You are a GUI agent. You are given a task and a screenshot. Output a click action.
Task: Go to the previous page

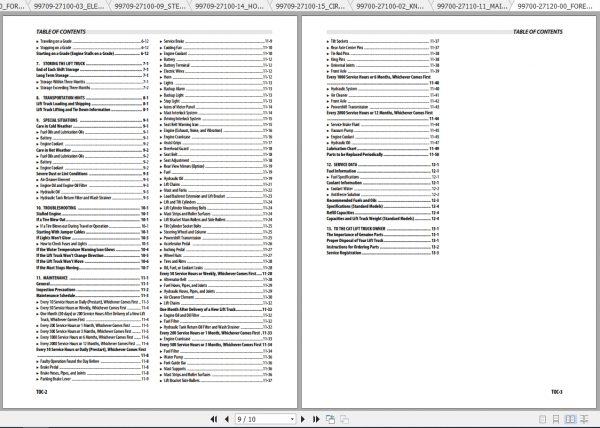[227, 419]
